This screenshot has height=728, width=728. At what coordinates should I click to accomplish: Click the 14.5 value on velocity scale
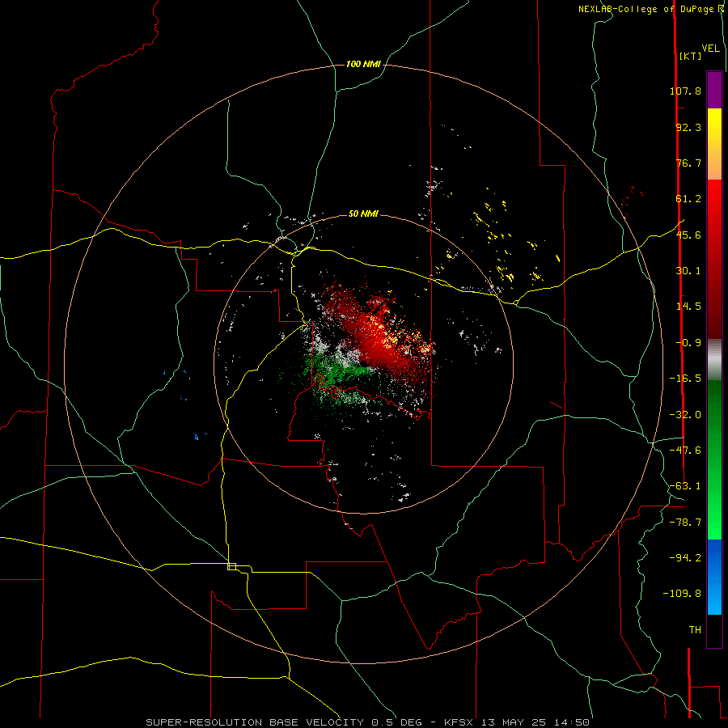[x=688, y=307]
